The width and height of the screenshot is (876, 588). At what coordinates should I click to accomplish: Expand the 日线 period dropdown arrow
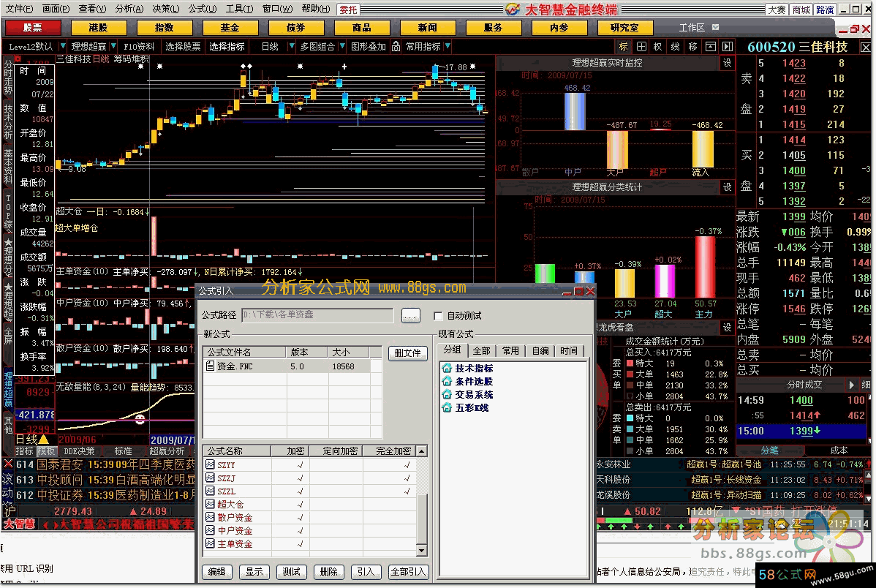coord(291,46)
